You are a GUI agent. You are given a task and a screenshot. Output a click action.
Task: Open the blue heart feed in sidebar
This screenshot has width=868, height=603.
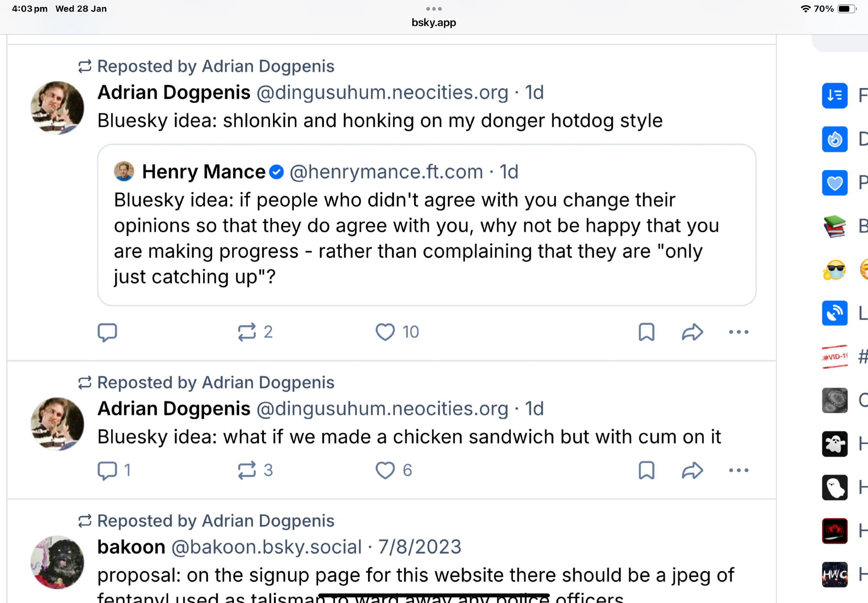(835, 183)
